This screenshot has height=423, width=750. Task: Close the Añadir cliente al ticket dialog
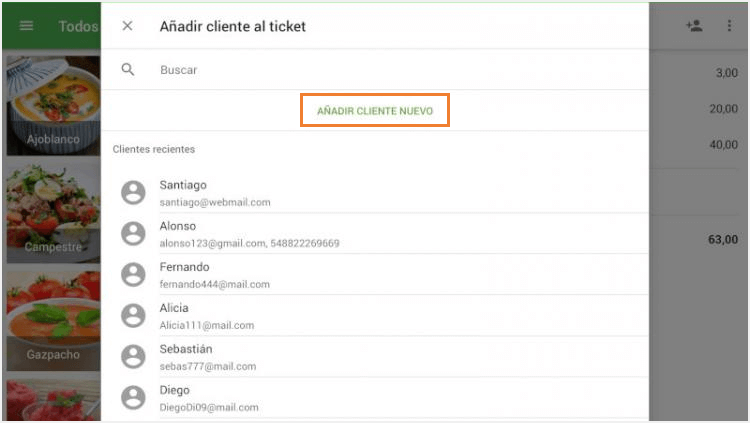(127, 26)
